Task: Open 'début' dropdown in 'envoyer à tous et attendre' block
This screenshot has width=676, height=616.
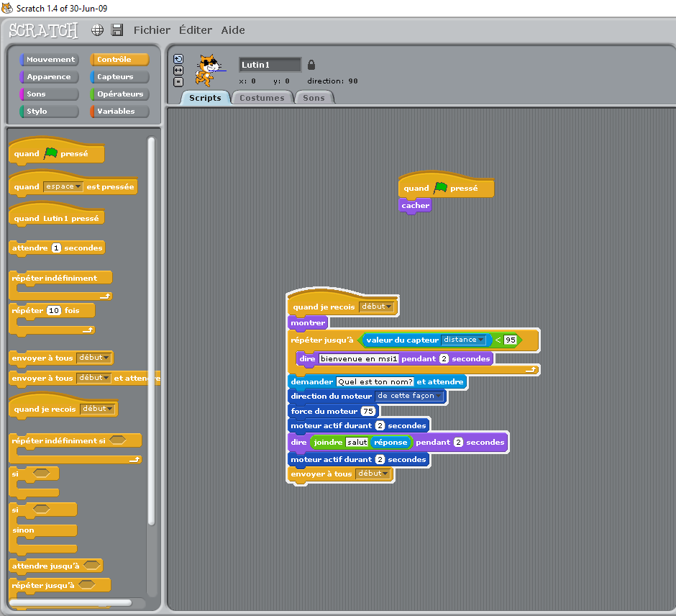Action: [x=93, y=378]
